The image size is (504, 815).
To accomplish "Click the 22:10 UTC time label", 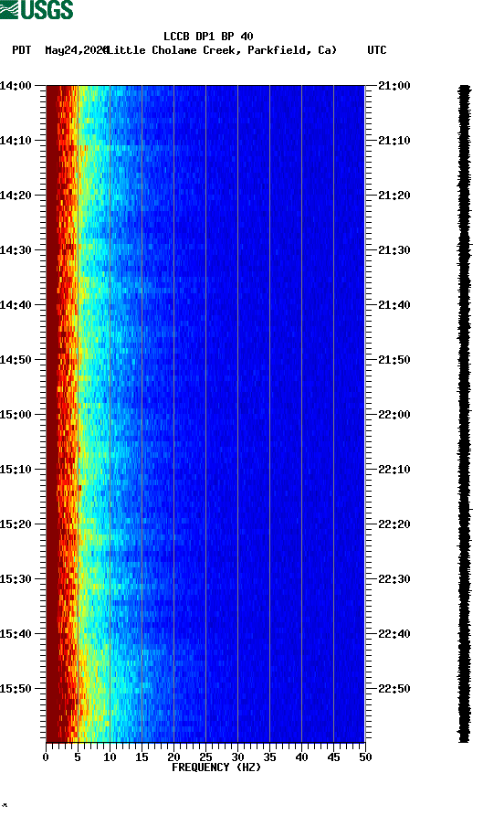I will [x=394, y=470].
